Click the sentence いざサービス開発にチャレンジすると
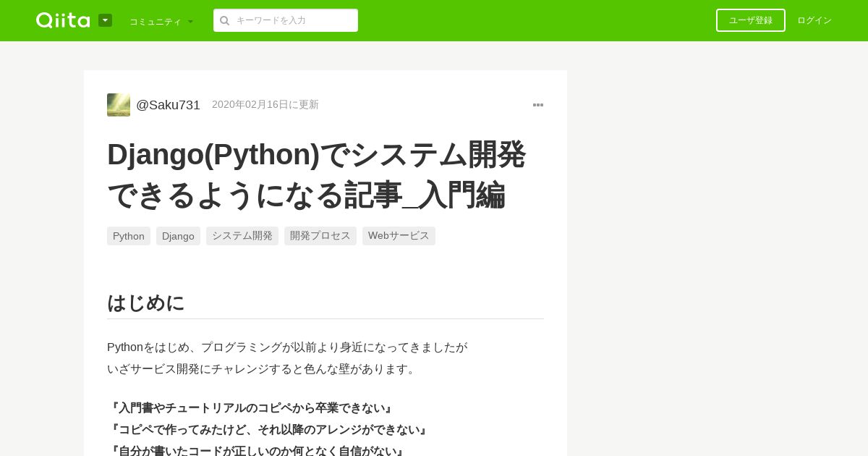The height and width of the screenshot is (456, 868). 263,369
